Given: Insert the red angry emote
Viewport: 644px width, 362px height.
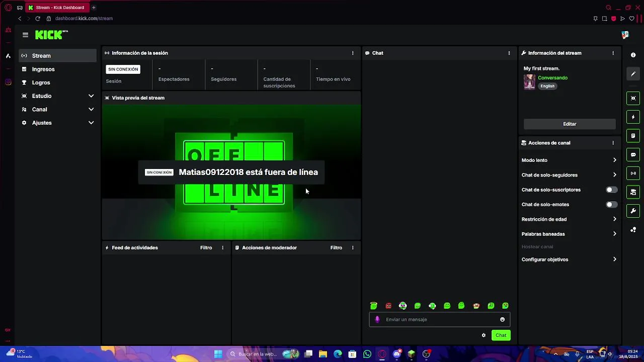Looking at the screenshot, I should tap(388, 306).
